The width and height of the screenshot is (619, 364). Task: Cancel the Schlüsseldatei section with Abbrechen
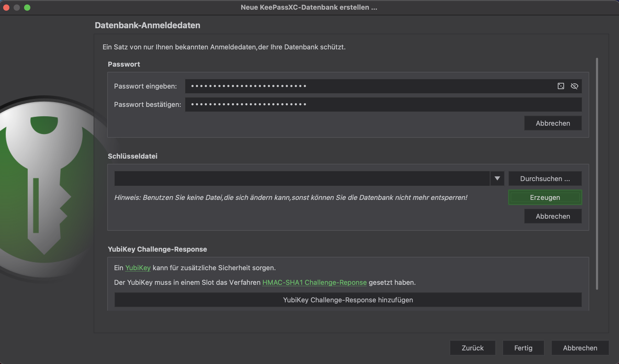(553, 216)
